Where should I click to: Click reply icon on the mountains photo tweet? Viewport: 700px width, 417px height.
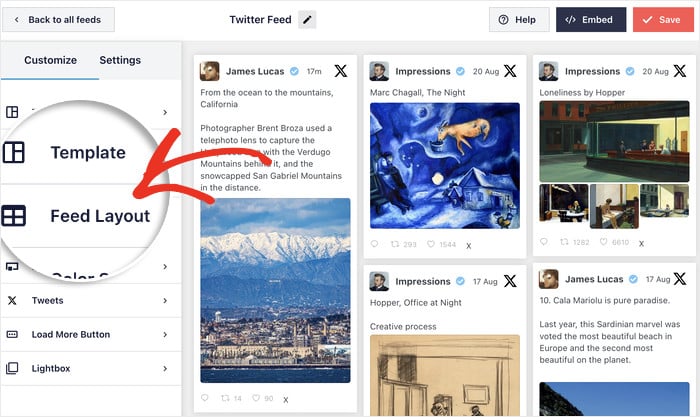206,399
